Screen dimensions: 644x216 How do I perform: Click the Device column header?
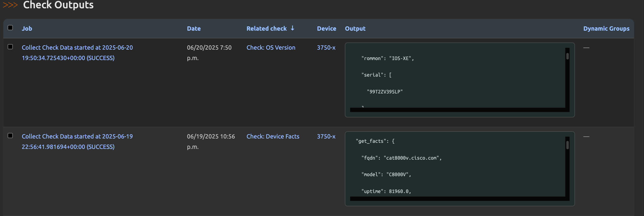[326, 28]
